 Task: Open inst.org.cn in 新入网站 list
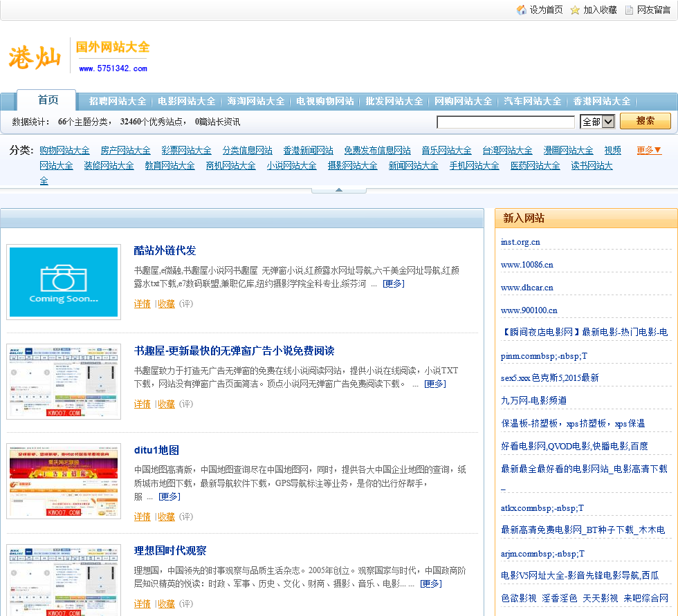[x=520, y=242]
